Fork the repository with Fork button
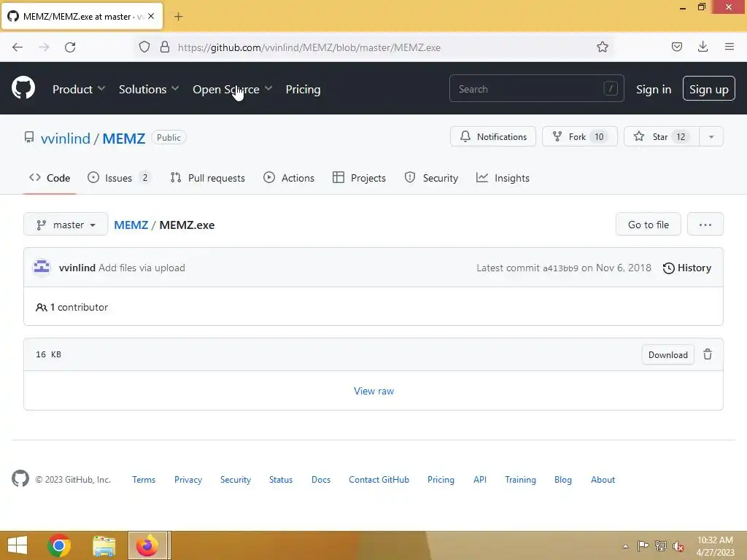 click(x=580, y=136)
